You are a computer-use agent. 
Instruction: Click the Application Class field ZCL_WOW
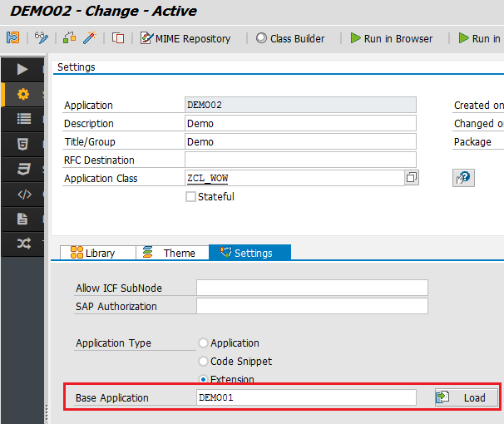pyautogui.click(x=294, y=178)
